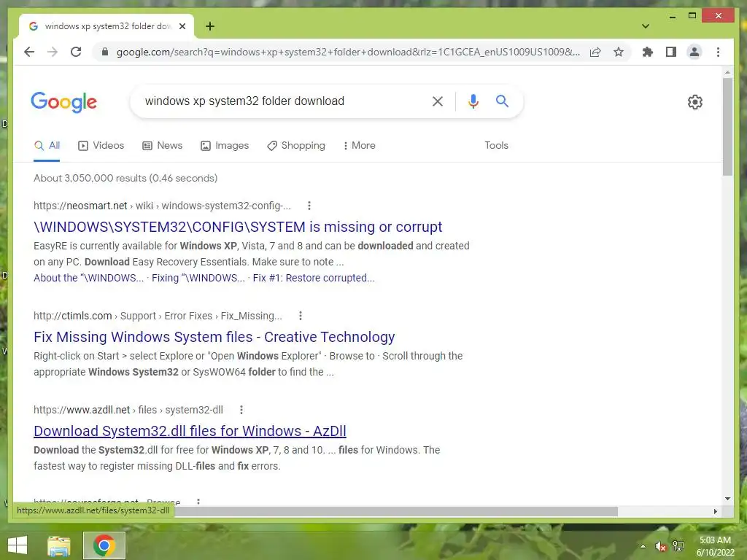Open azdll.net result options menu
Image resolution: width=747 pixels, height=560 pixels.
[241, 410]
